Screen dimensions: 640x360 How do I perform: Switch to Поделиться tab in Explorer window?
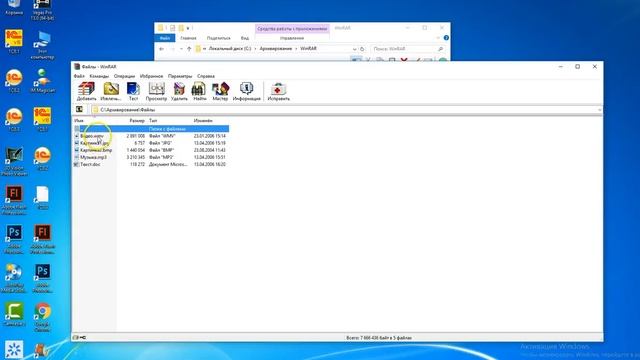point(218,38)
